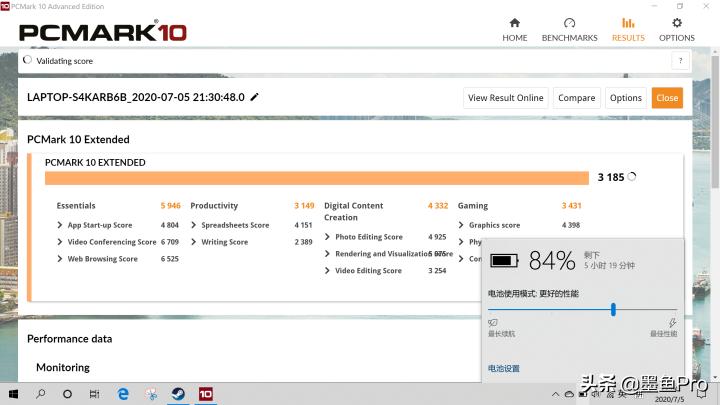Viewport: 720px width, 405px height.
Task: Click the orange PCMark 10 Extended score bar
Action: (x=317, y=178)
